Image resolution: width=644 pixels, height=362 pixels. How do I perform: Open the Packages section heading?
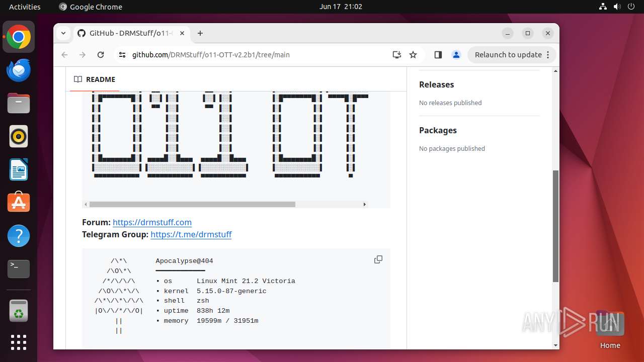438,130
